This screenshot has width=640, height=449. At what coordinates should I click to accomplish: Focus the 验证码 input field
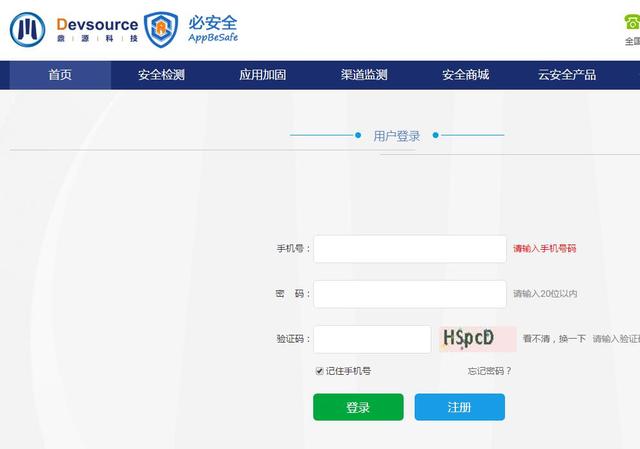tap(372, 339)
